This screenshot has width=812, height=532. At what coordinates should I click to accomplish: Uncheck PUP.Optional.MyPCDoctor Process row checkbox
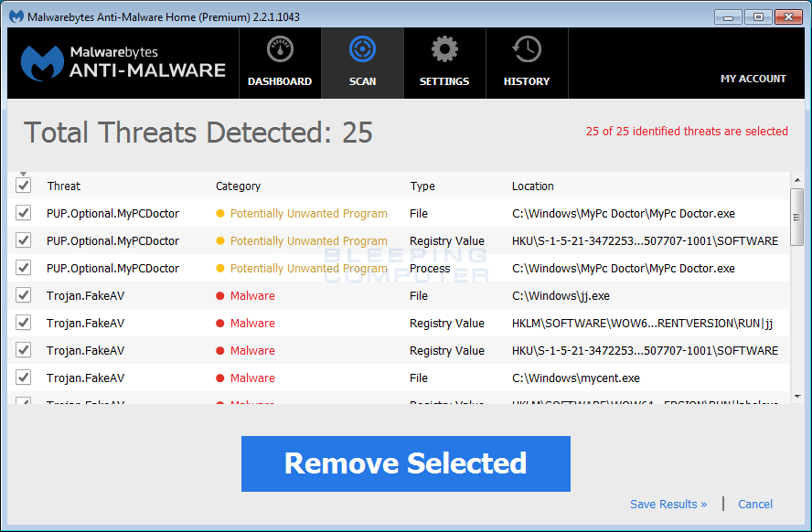(x=23, y=268)
